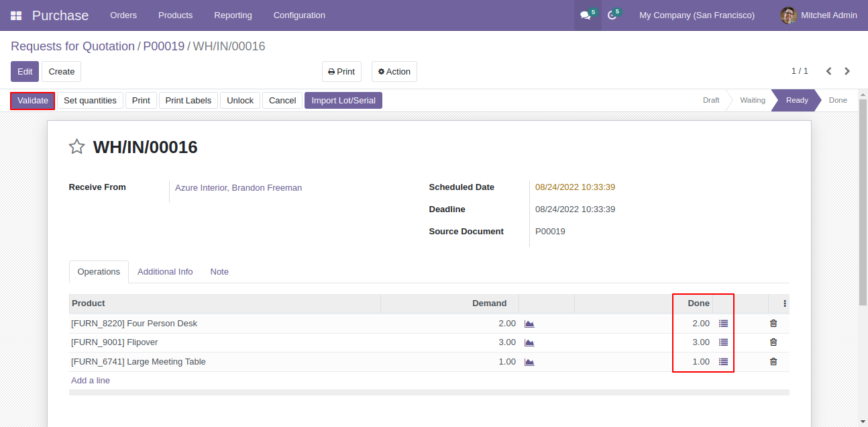
Task: Delete the Flipover line
Action: (x=773, y=342)
